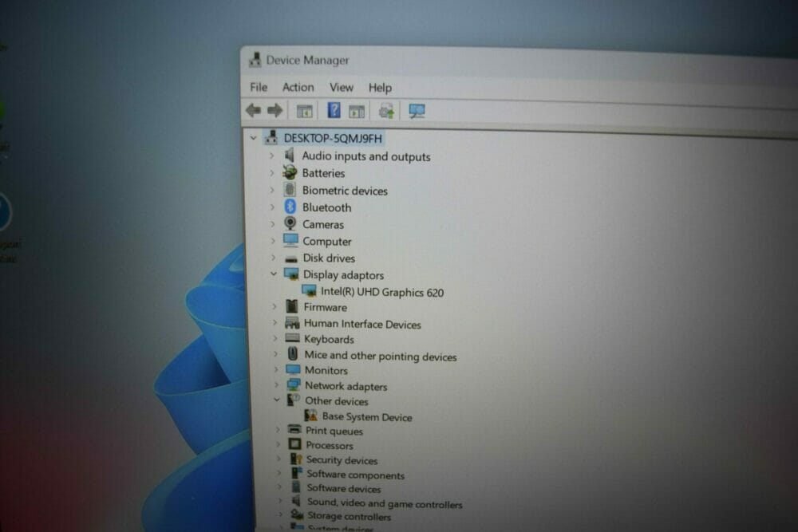
Task: Expand the Cameras category
Action: tap(273, 224)
